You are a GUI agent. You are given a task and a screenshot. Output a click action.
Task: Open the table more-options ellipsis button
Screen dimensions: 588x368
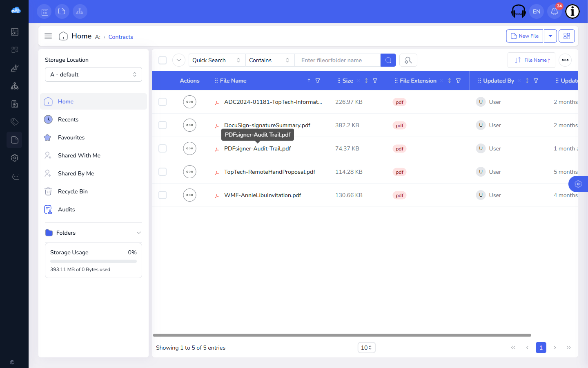point(565,60)
